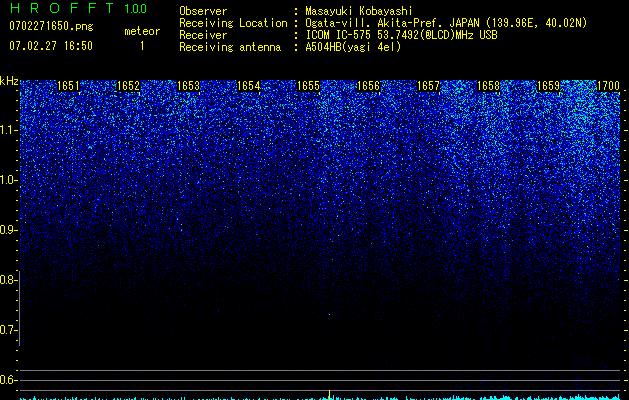The image size is (629, 400).
Task: Click the HROFFT title text
Action: [61, 8]
